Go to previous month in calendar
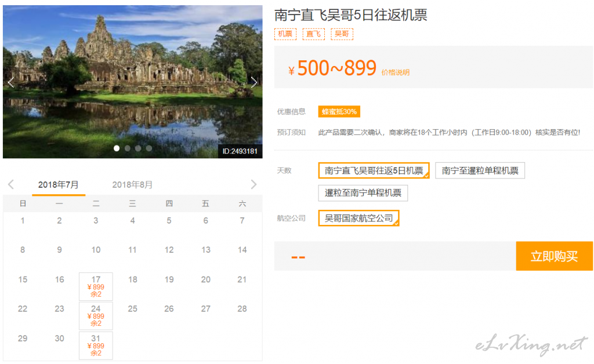Viewport: 594px width, 364px height. click(11, 185)
